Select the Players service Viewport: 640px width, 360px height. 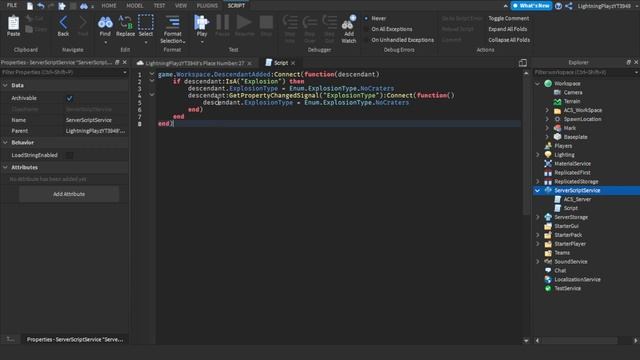point(563,146)
